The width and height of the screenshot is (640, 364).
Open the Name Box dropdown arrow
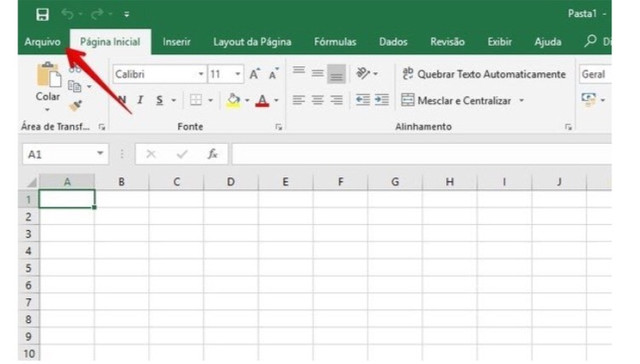100,154
